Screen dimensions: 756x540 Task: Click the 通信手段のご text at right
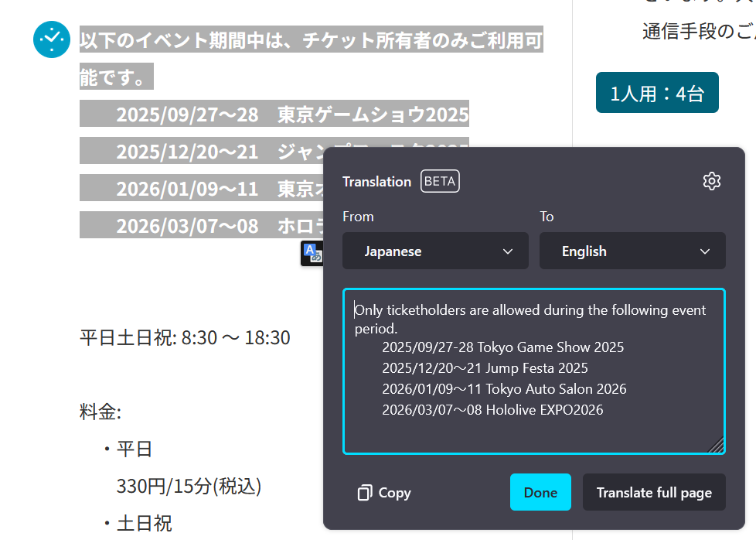click(698, 32)
